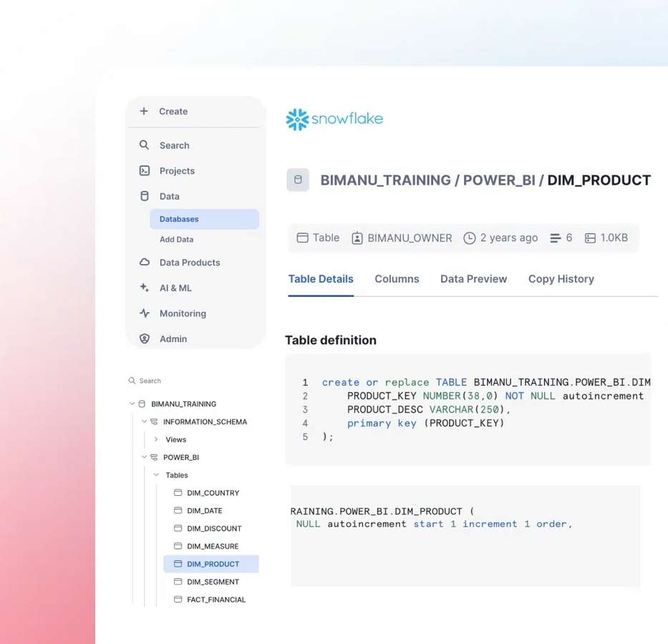Screen dimensions: 668x644
Task: Select Databases in the Data submenu
Action: 204,219
